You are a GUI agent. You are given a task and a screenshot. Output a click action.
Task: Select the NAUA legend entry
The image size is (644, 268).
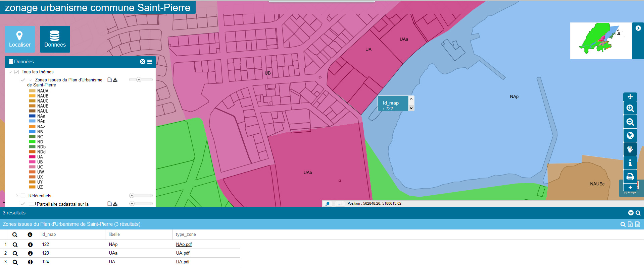point(43,91)
